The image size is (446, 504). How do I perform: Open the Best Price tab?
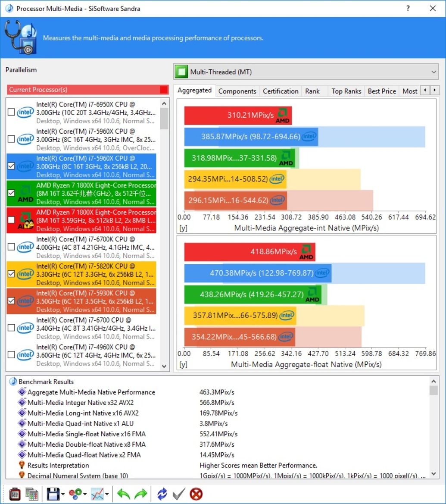pos(382,91)
